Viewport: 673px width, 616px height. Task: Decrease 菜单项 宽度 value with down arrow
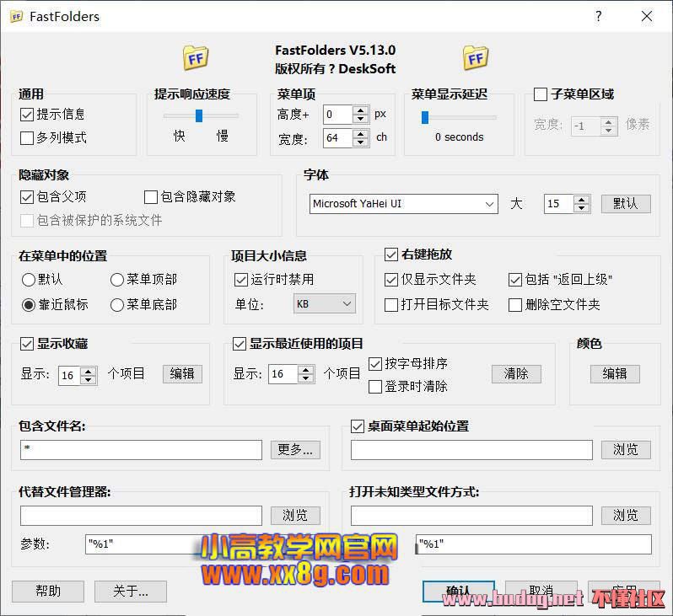[361, 142]
